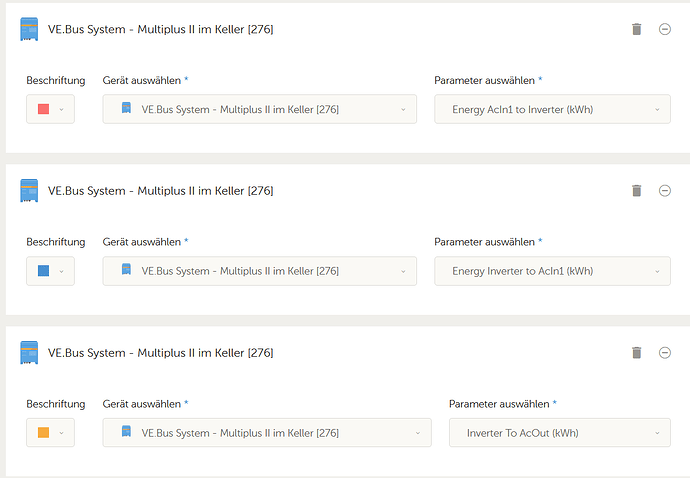Open device dropdown beside Energy AcIn1 to Inverter
Screen dimensions: 690x478
[x=260, y=109]
